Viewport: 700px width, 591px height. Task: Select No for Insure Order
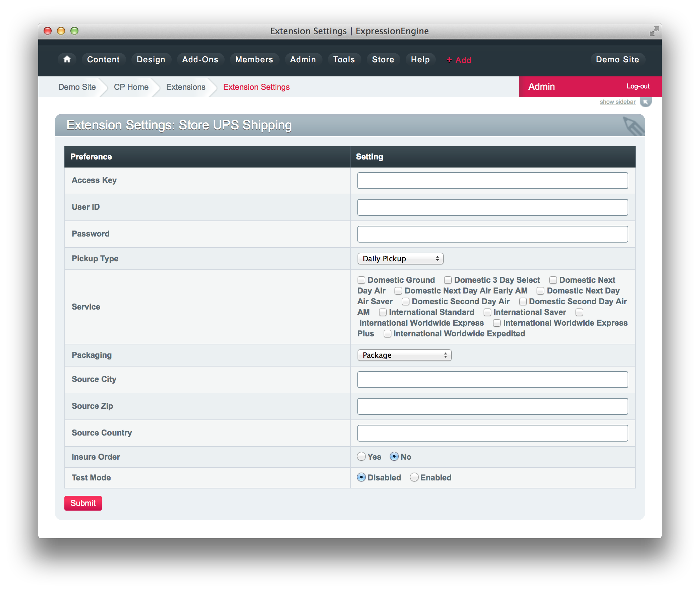point(394,457)
